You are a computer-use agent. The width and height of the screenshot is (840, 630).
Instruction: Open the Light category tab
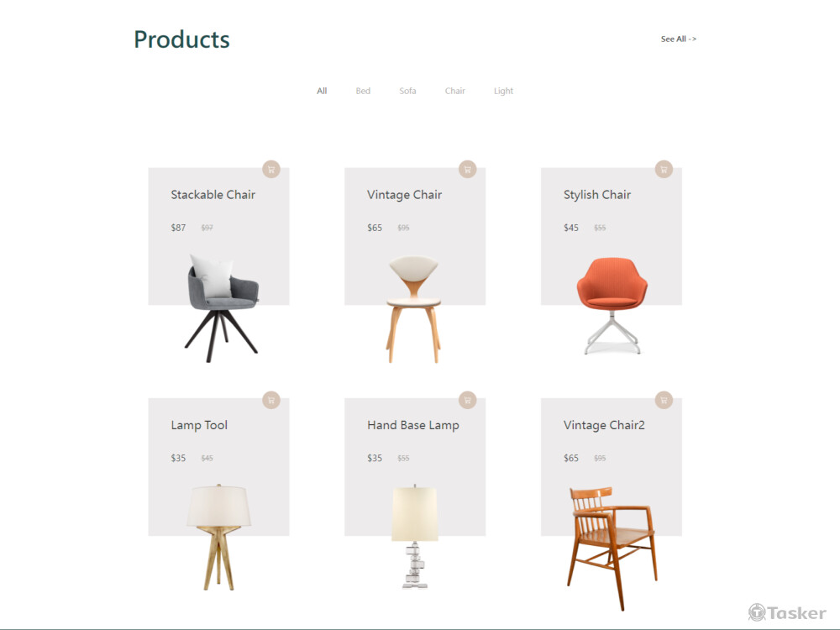(503, 91)
